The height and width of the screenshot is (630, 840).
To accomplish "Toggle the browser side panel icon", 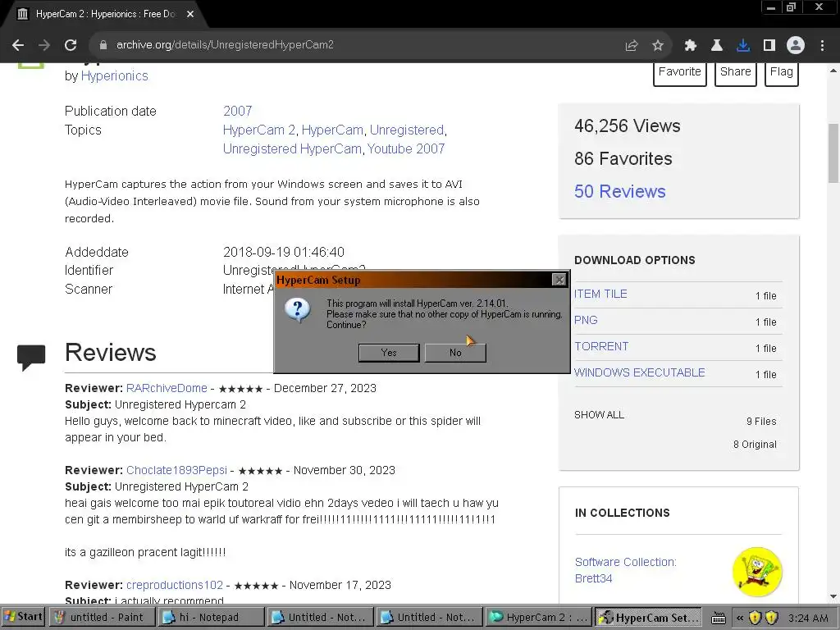I will [x=769, y=46].
